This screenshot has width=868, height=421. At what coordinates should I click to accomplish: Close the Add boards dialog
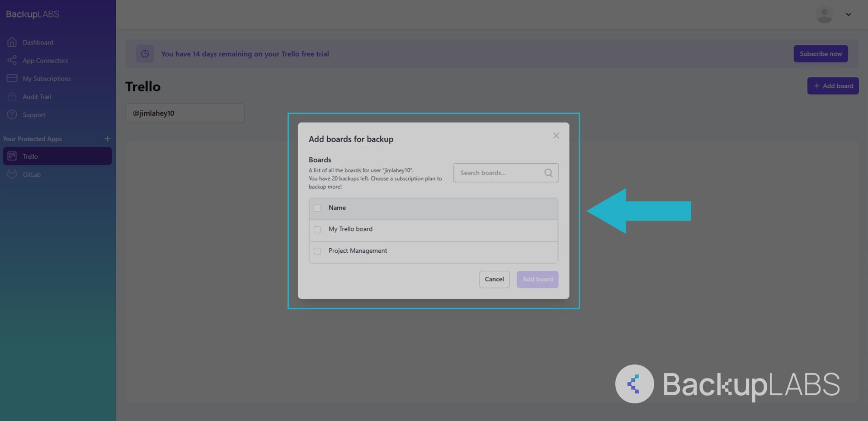pyautogui.click(x=556, y=136)
